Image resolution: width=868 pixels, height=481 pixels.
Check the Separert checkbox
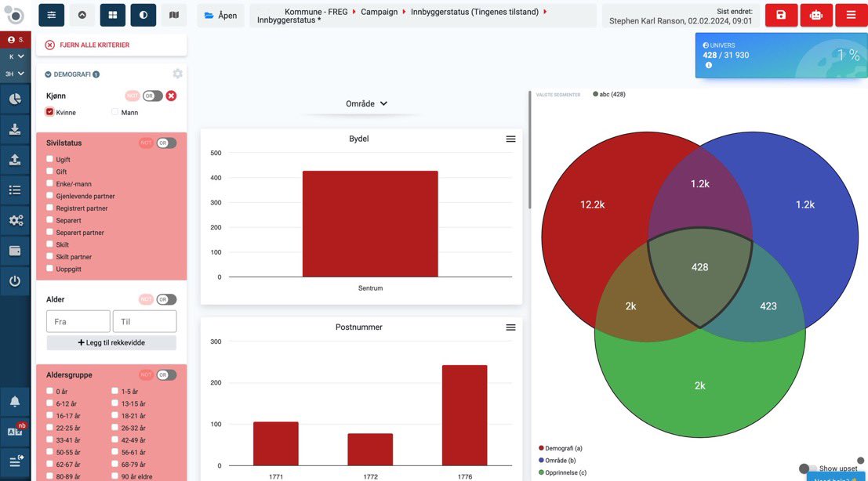[x=50, y=219]
